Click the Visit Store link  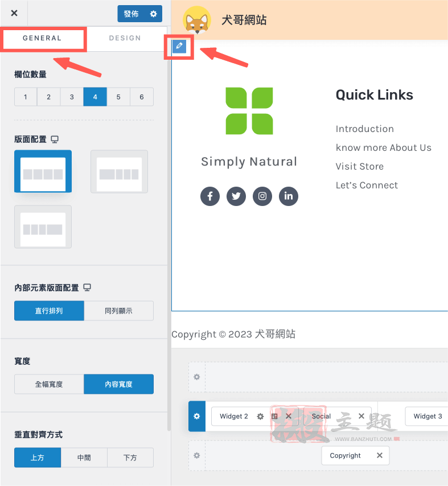[360, 166]
